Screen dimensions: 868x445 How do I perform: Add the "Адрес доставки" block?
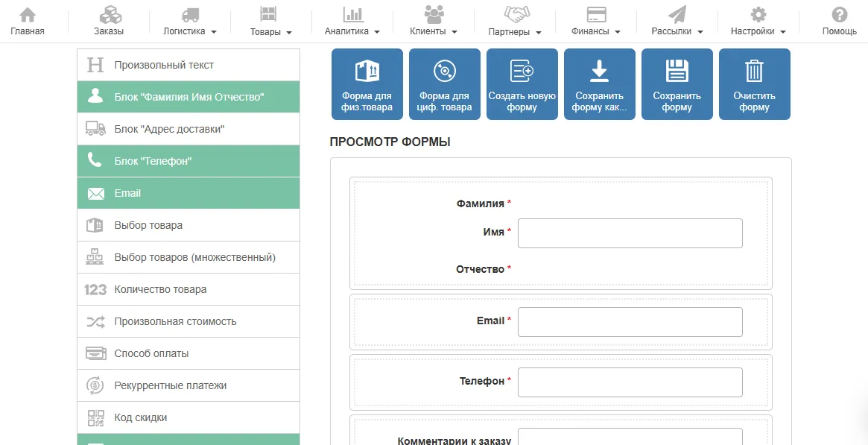pos(189,129)
